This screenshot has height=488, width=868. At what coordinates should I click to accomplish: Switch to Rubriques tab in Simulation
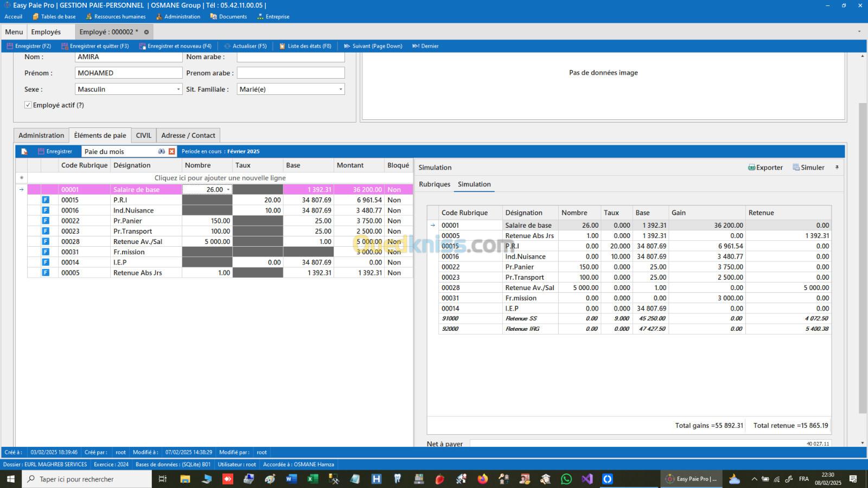[435, 184]
